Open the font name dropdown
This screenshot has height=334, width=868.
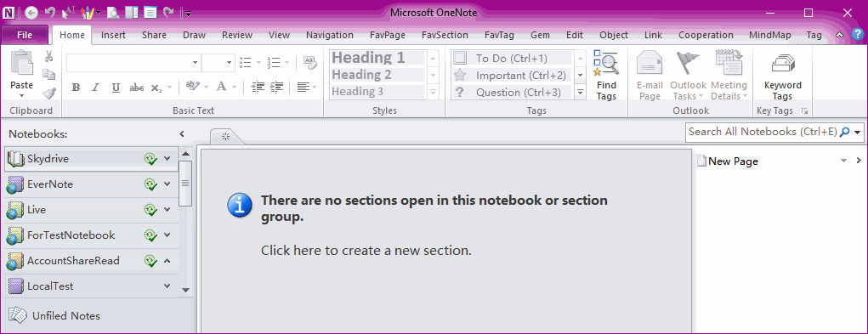[x=195, y=63]
